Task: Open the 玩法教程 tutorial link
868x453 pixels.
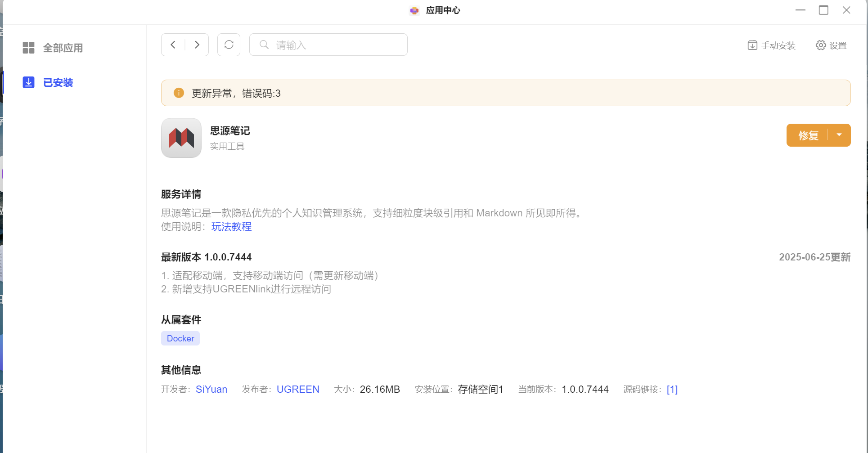Action: [231, 227]
